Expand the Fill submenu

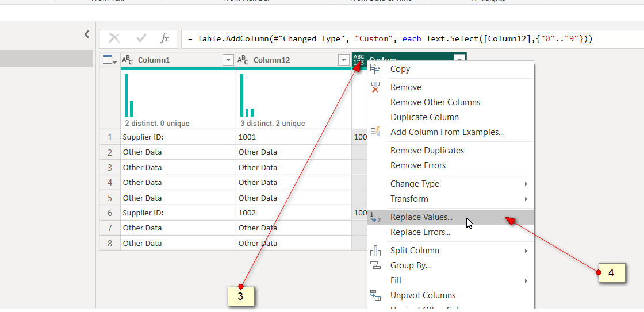click(451, 280)
